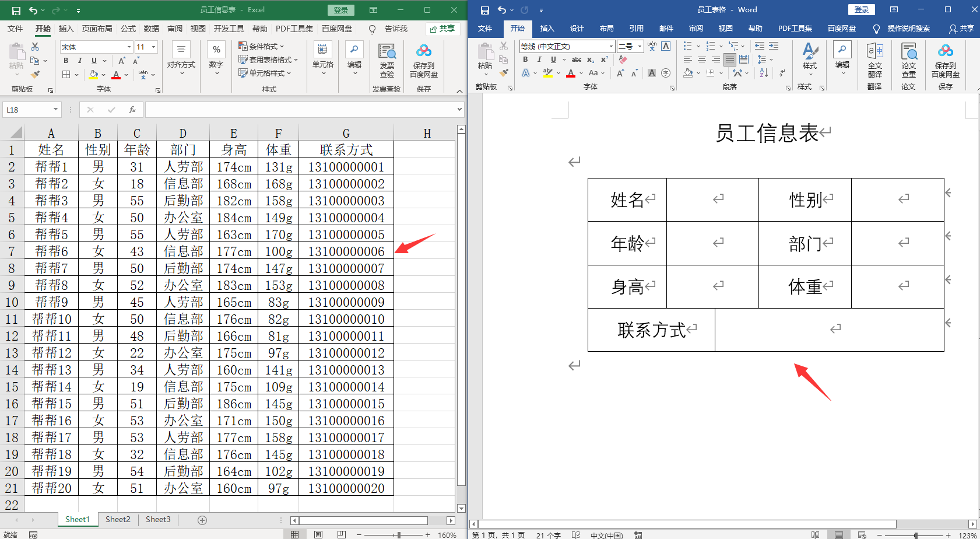980x539 pixels.
Task: Apply red font color in Word
Action: pos(571,73)
